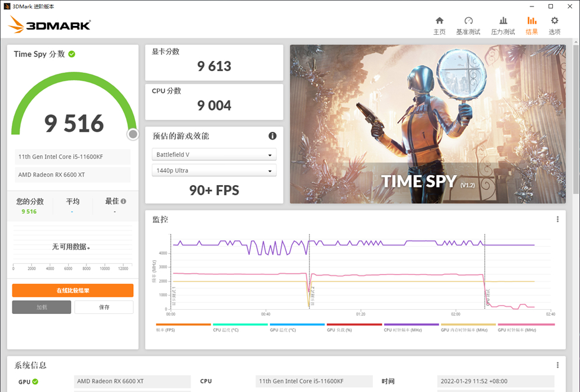Screen dimensions: 580x392
Task: Click the green validation checkmark next to Time Spy 分数
Action: 72,54
